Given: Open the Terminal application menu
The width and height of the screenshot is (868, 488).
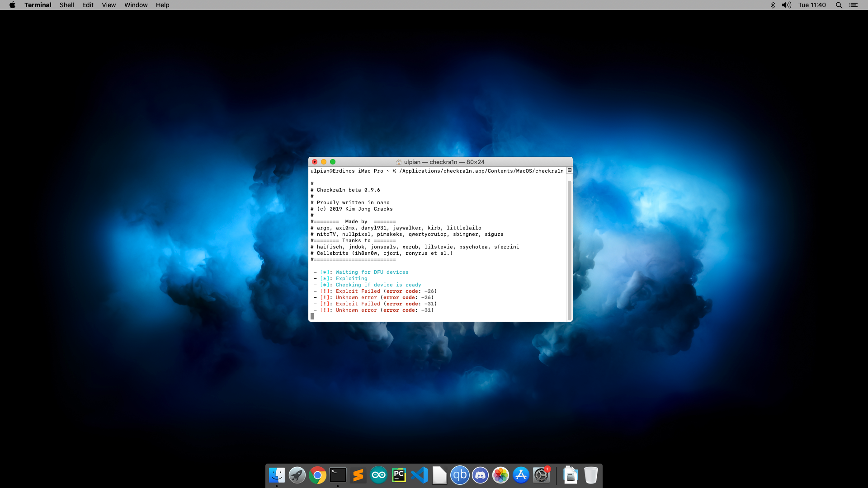Looking at the screenshot, I should click(38, 5).
